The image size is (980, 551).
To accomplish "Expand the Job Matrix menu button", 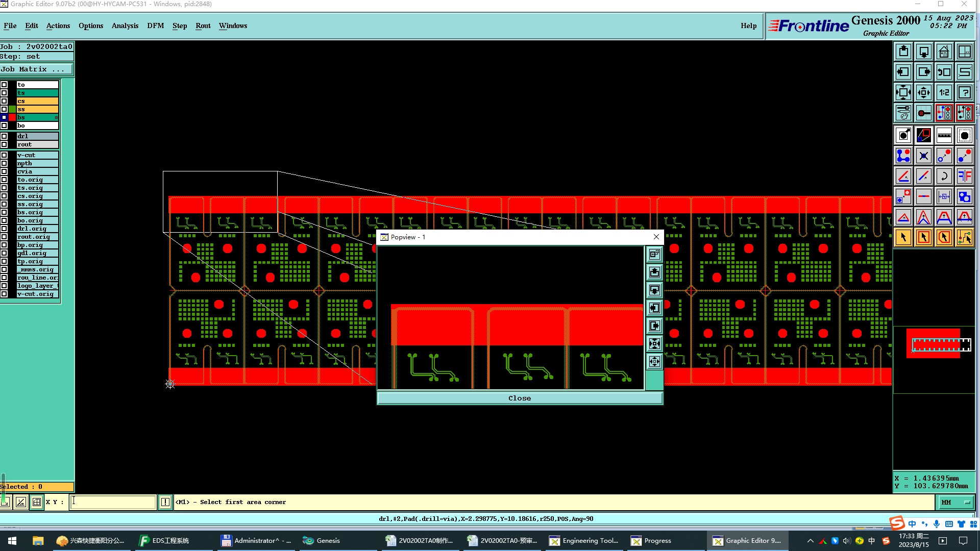I will point(36,69).
